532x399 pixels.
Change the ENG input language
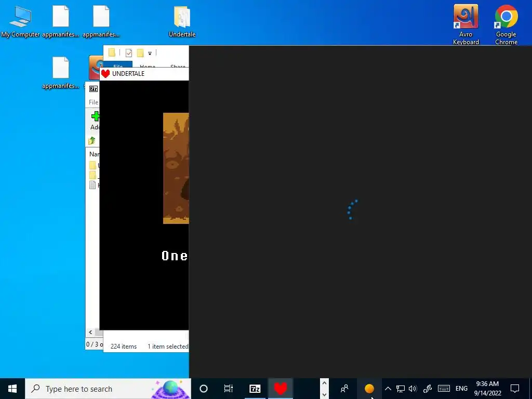point(461,389)
